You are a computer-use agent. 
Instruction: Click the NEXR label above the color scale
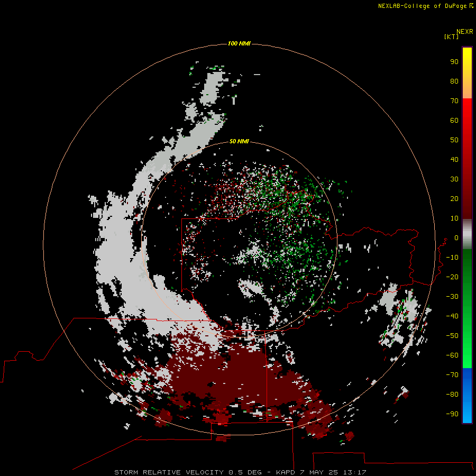(464, 32)
